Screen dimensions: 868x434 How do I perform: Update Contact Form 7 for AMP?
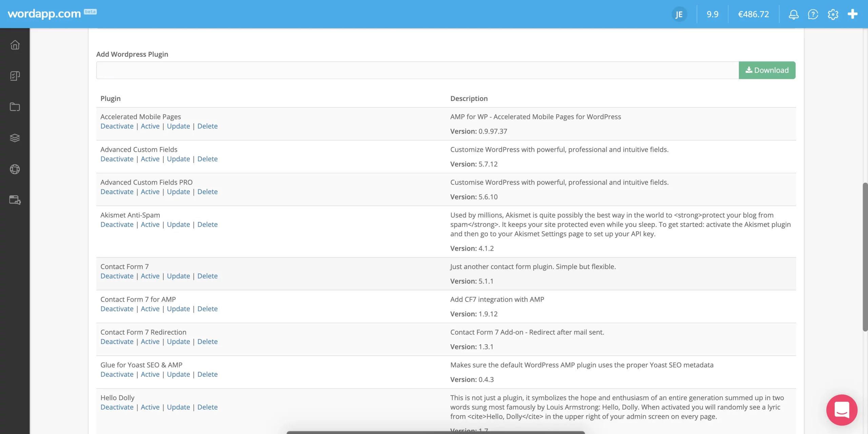tap(178, 309)
